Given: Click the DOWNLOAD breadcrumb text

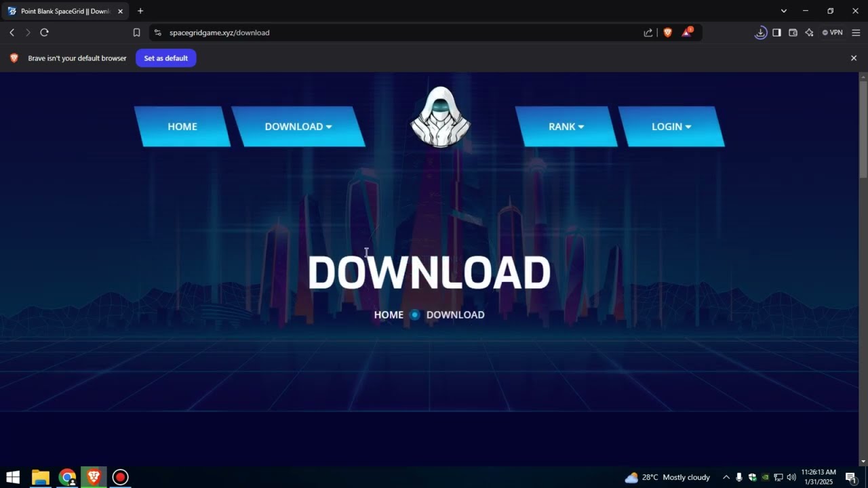Looking at the screenshot, I should [x=456, y=314].
